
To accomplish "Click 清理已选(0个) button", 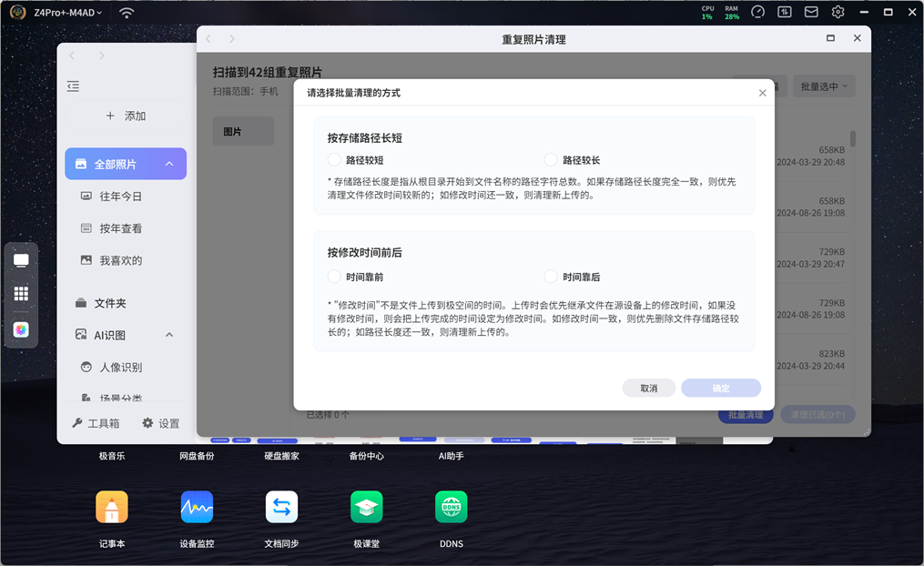I will pos(817,415).
